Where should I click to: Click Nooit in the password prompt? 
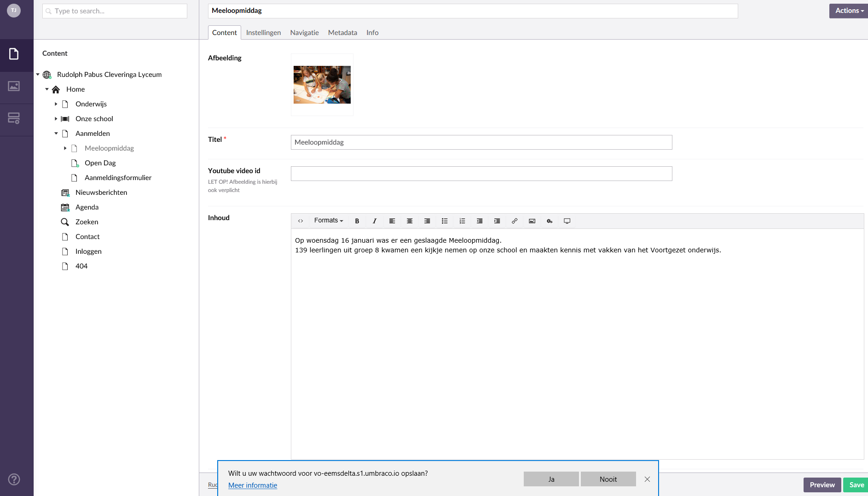point(608,479)
